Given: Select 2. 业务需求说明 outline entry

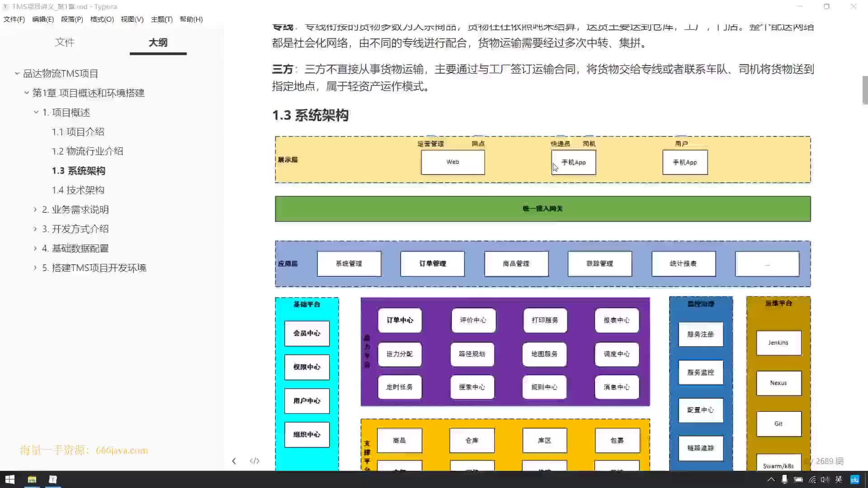Looking at the screenshot, I should [75, 209].
